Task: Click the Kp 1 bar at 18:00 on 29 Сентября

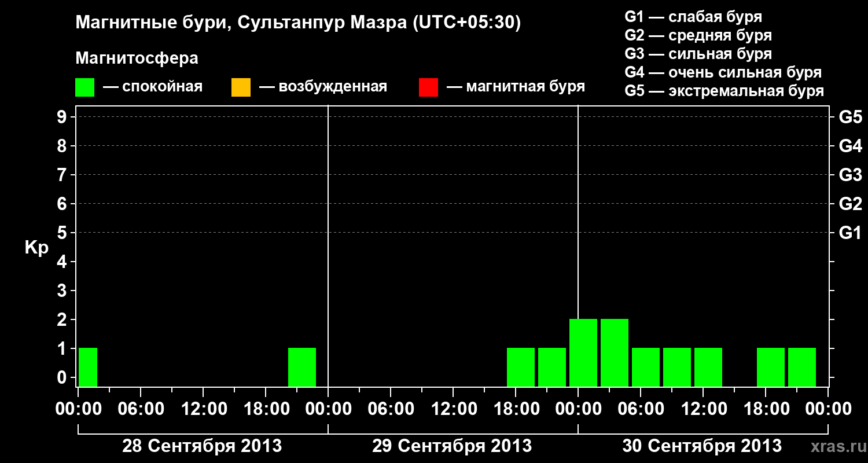Action: tap(521, 367)
